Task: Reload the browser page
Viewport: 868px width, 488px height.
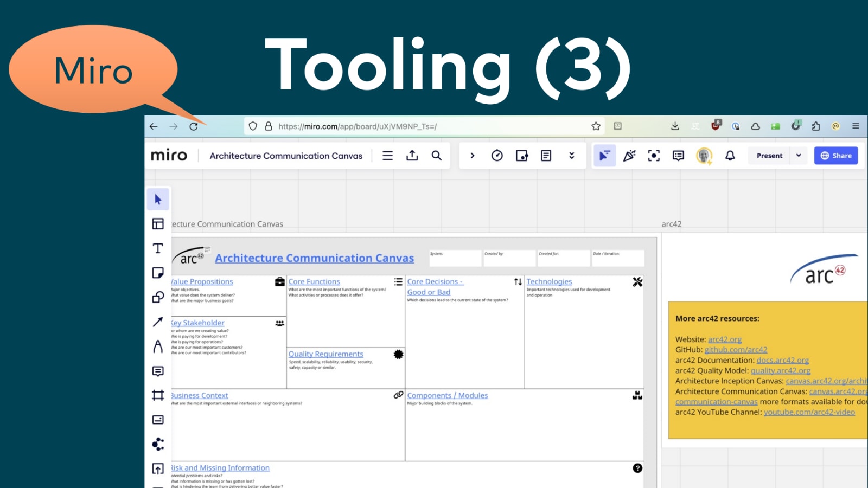Action: coord(194,126)
